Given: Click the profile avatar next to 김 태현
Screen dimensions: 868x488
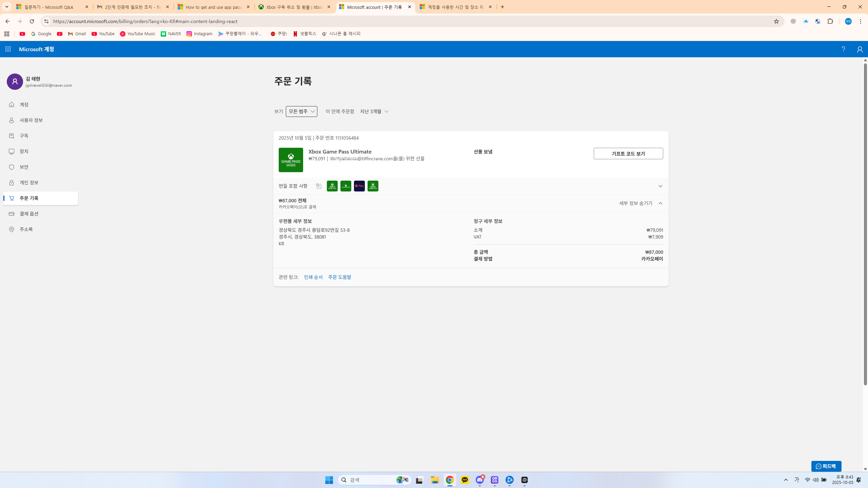Looking at the screenshot, I should [x=15, y=82].
